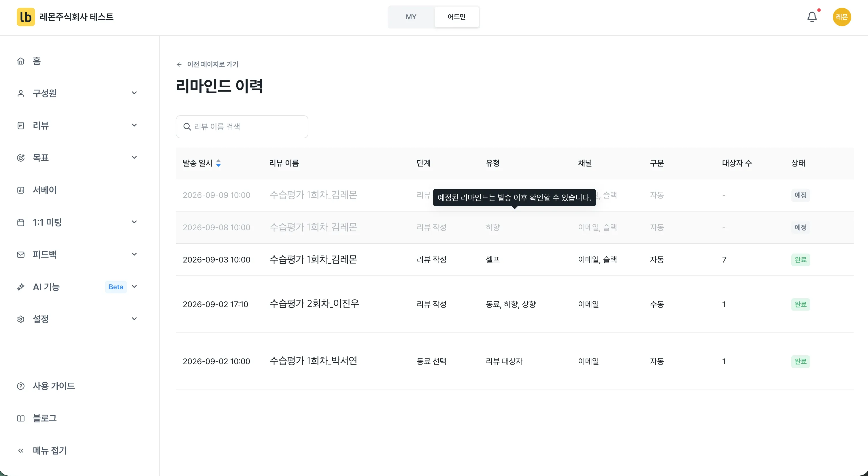Screen dimensions: 868x476
Task: Expand the 1:1 미팅 menu chevron
Action: coord(134,222)
